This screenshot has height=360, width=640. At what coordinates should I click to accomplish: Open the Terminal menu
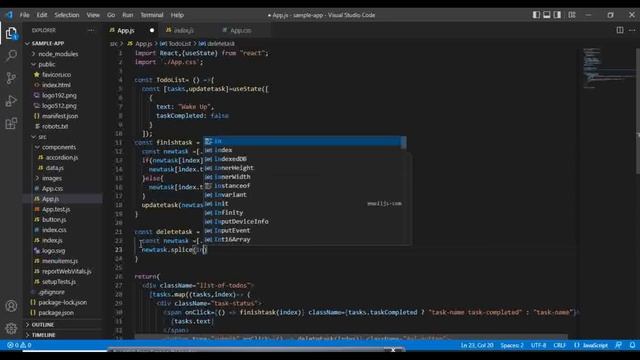click(152, 15)
